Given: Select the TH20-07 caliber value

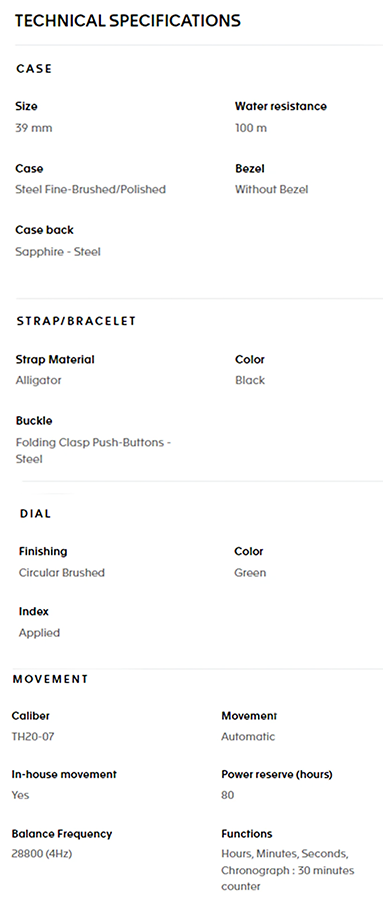Looking at the screenshot, I should [x=33, y=736].
